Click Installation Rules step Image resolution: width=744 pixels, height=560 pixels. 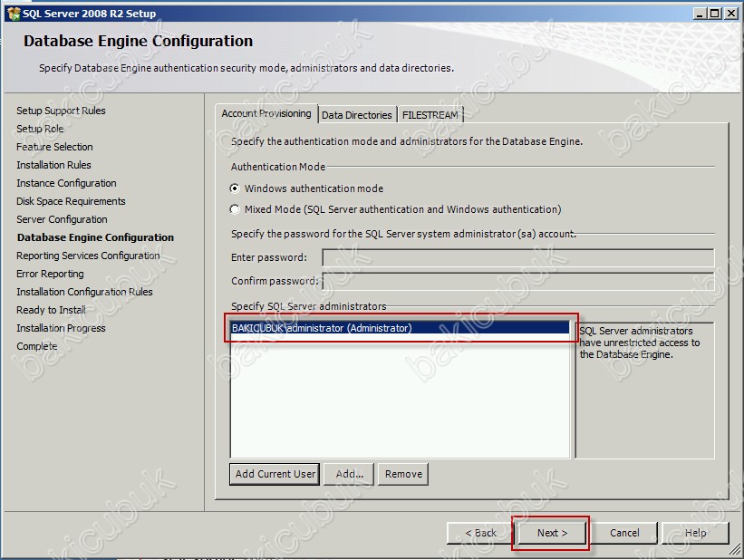(53, 165)
